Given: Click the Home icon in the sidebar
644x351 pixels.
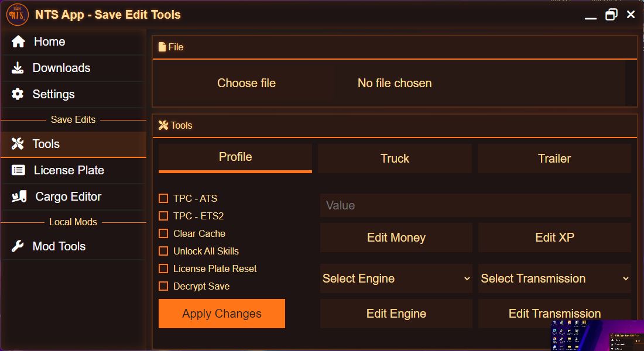Looking at the screenshot, I should click(17, 42).
